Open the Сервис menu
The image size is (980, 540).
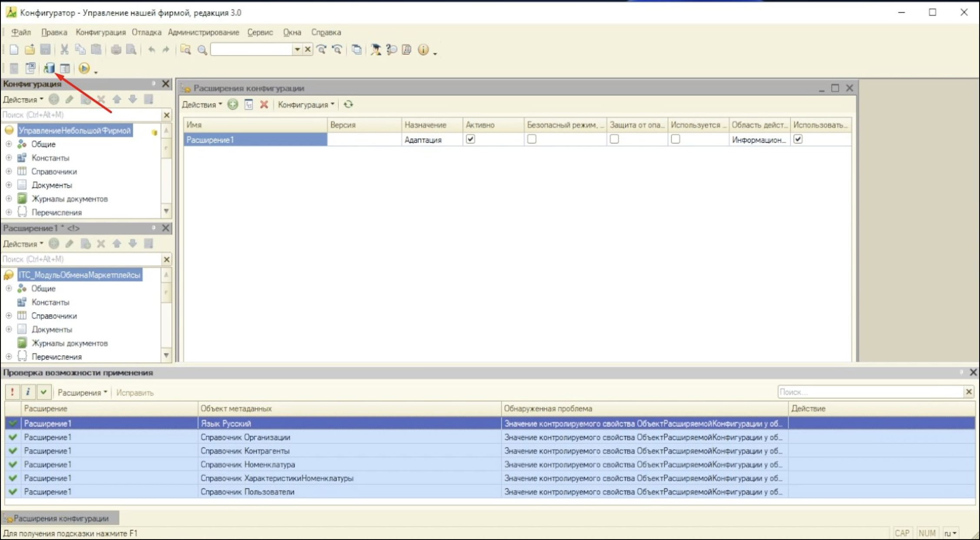click(260, 32)
